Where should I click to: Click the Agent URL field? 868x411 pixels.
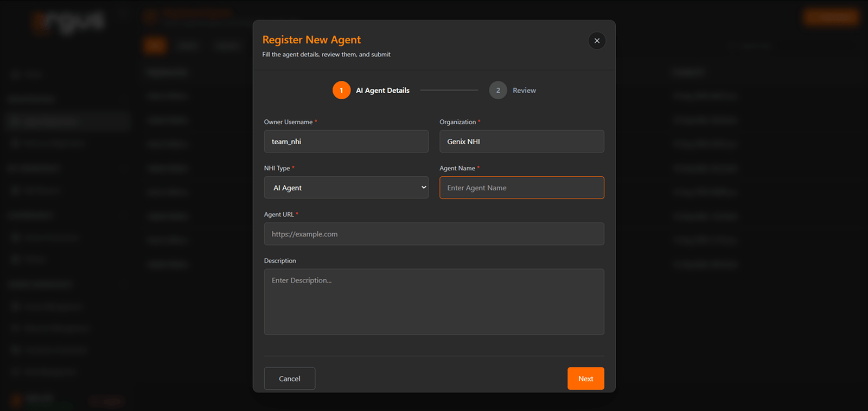click(434, 234)
